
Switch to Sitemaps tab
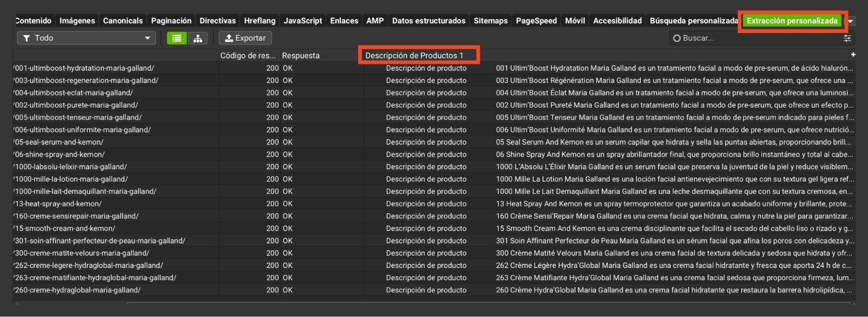coord(490,20)
